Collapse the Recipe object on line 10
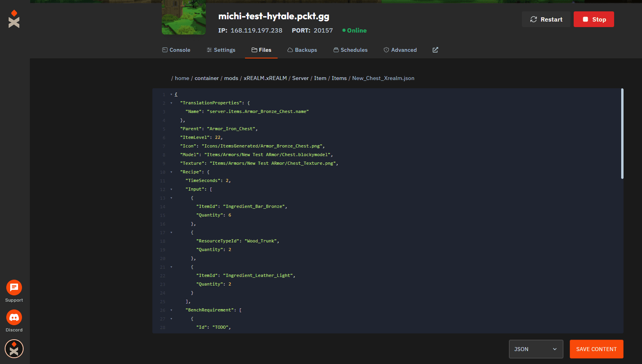Viewport: 642px width, 364px height. 171,172
